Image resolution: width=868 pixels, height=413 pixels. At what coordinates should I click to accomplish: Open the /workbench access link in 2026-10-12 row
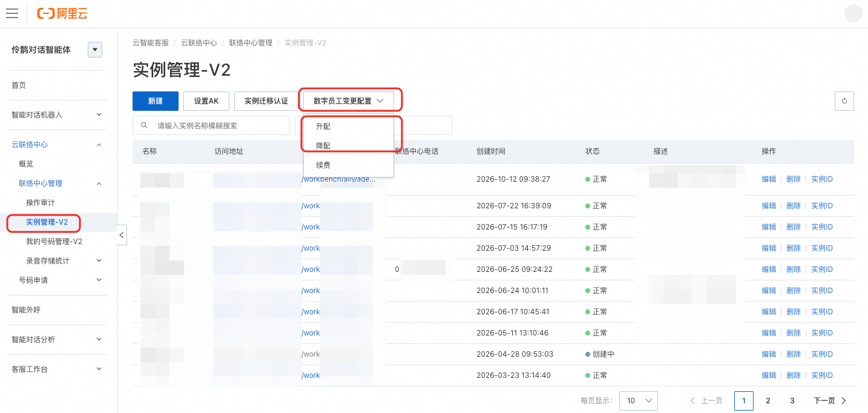pos(338,179)
